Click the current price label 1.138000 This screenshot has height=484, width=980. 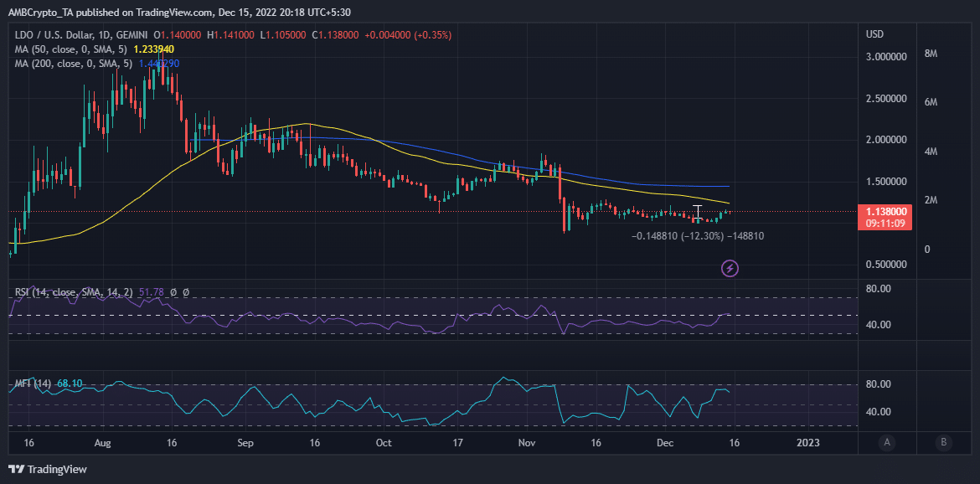pyautogui.click(x=885, y=212)
